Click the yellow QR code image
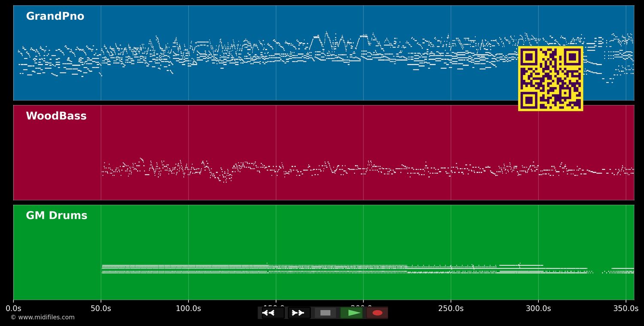The height and width of the screenshot is (326, 644). point(550,78)
